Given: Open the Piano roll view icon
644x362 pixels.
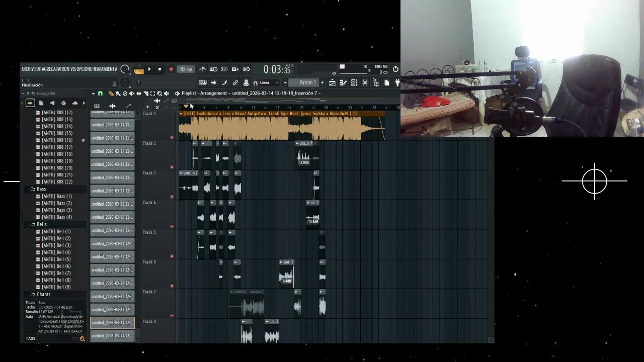Looking at the screenshot, I should point(343,82).
